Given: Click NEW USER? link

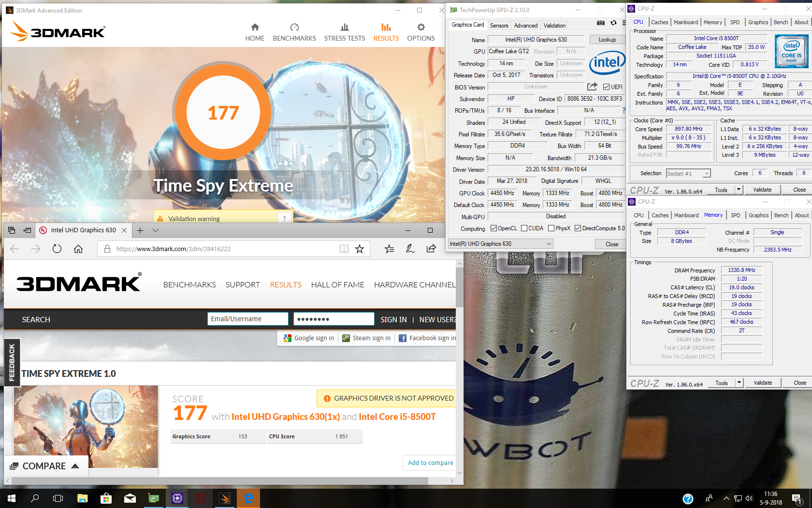Looking at the screenshot, I should 437,319.
